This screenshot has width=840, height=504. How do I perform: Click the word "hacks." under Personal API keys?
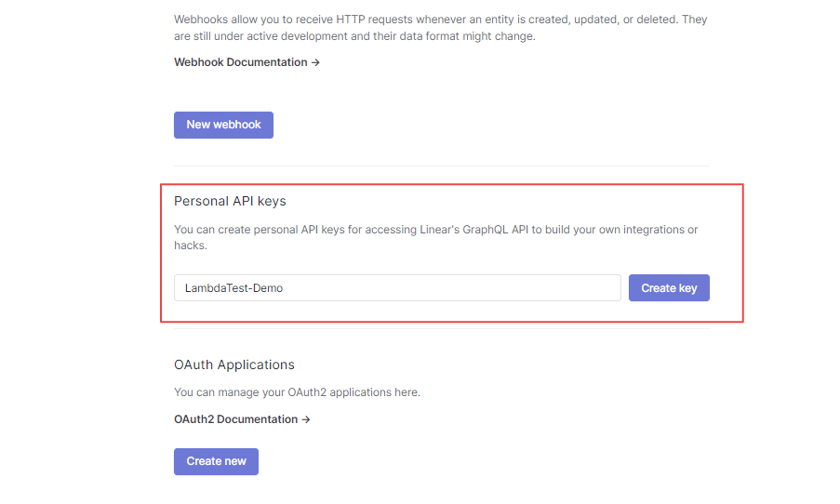coord(191,245)
